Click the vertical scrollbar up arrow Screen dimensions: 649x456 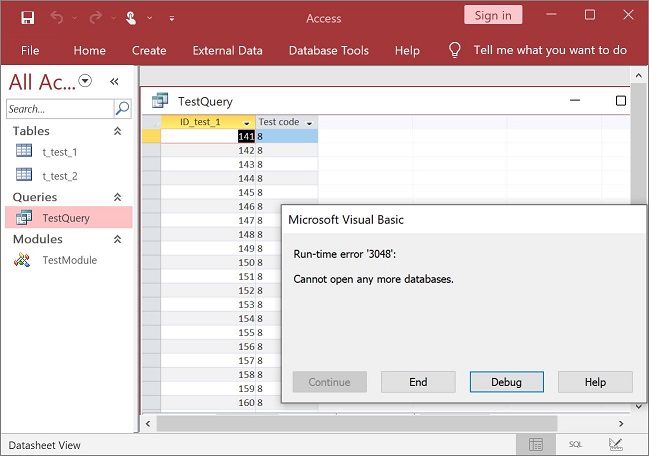[639, 76]
